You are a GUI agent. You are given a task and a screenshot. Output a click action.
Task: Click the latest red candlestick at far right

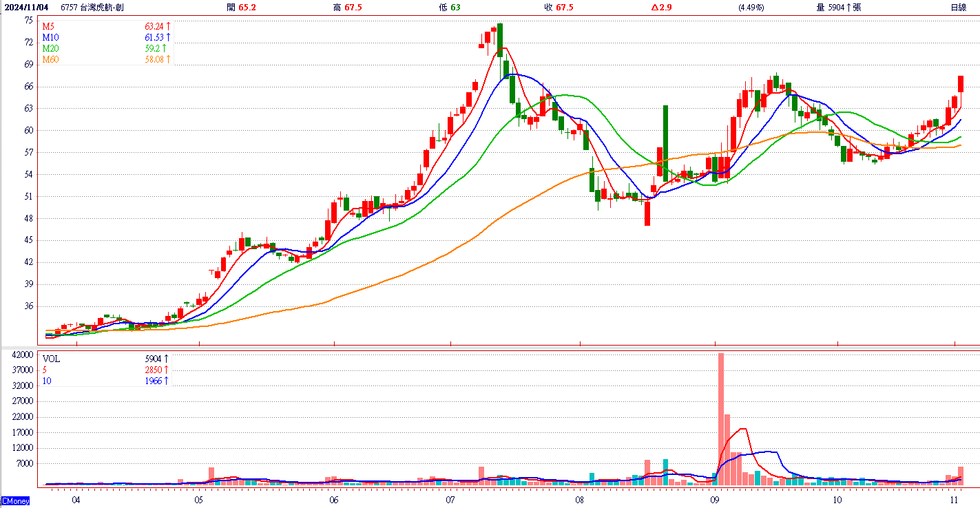click(961, 83)
